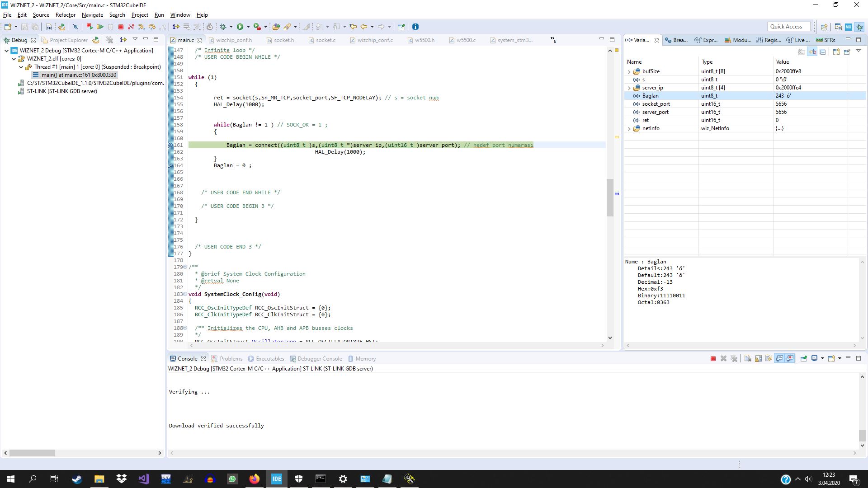868x488 pixels.
Task: Open the Run button dropdown arrow
Action: point(248,27)
